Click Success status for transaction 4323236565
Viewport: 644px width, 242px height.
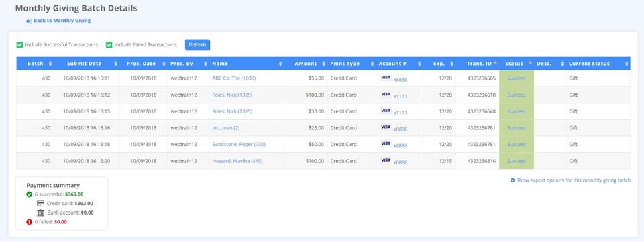tap(517, 78)
